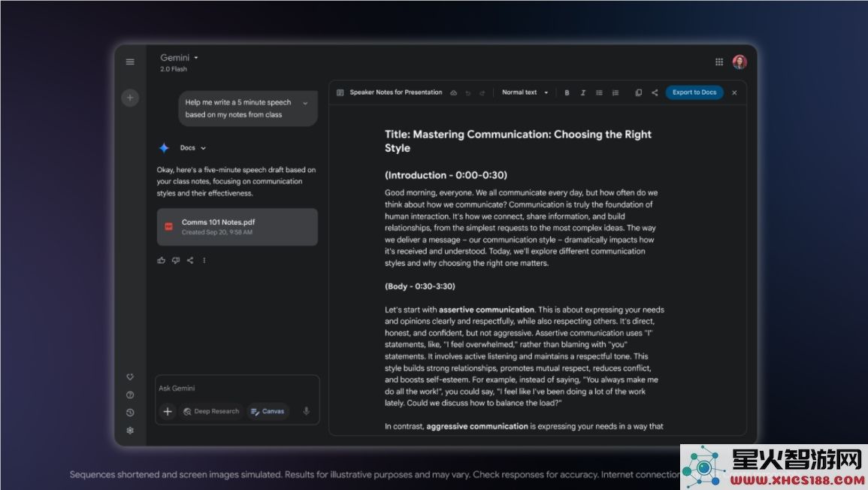868x490 pixels.
Task: Open the account profile avatar
Action: point(739,62)
